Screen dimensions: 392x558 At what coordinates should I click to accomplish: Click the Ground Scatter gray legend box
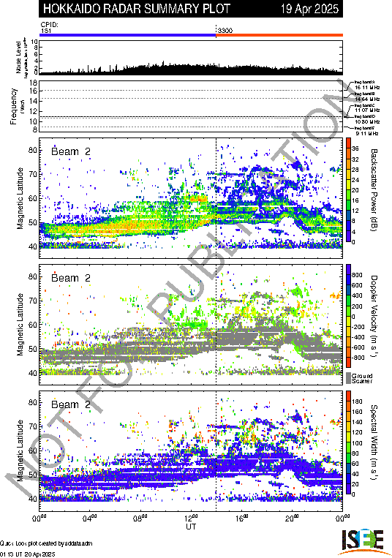(x=348, y=378)
